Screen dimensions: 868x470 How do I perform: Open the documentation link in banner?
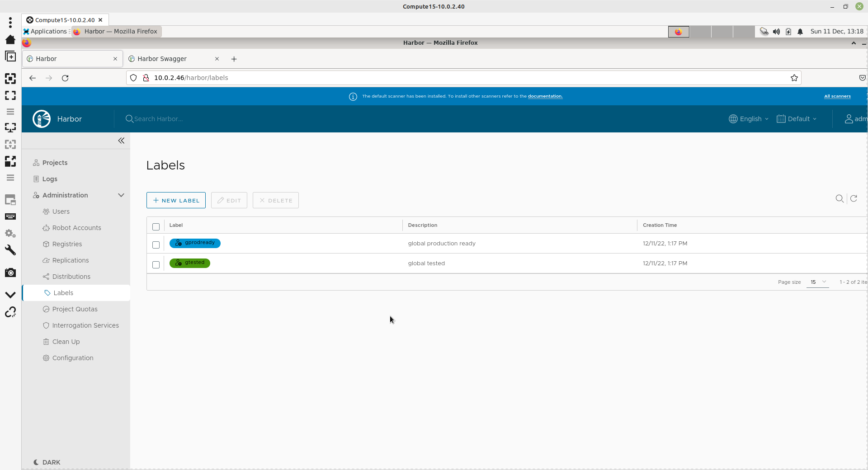(x=545, y=96)
